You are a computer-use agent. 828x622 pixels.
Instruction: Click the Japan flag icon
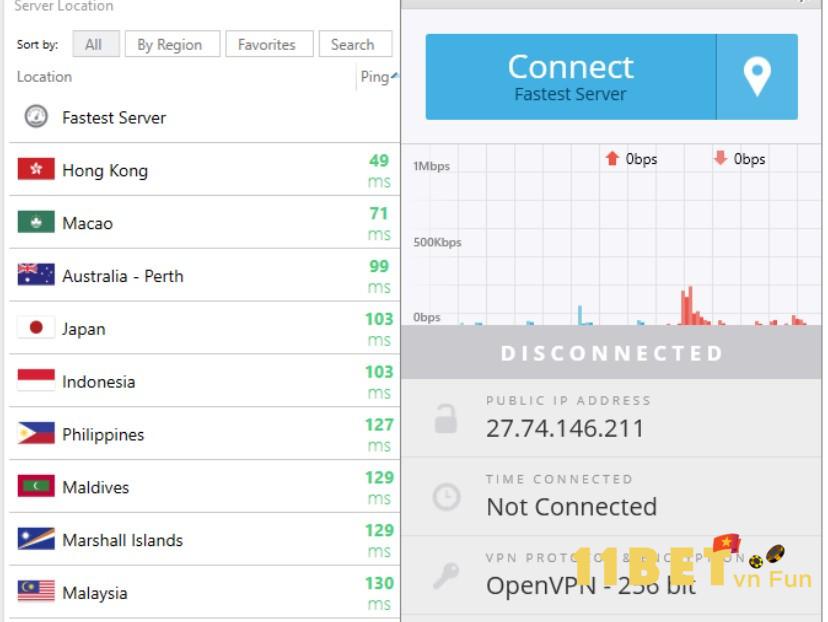point(36,327)
